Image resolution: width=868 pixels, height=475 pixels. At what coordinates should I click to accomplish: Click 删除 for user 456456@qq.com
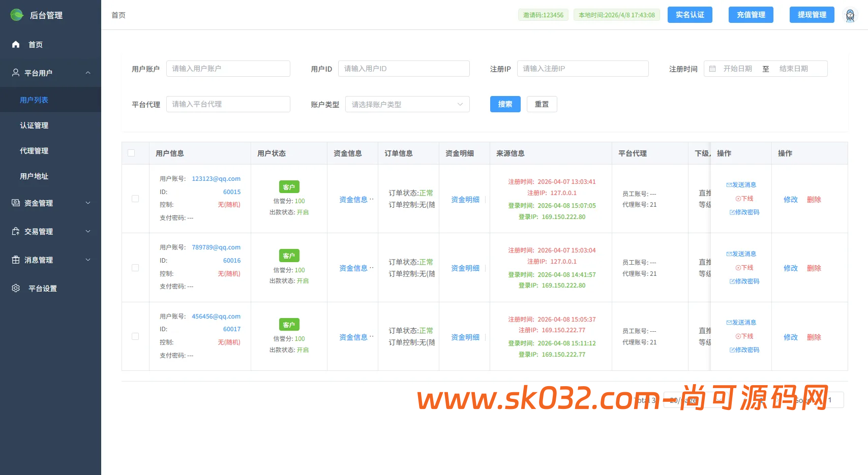tap(814, 337)
